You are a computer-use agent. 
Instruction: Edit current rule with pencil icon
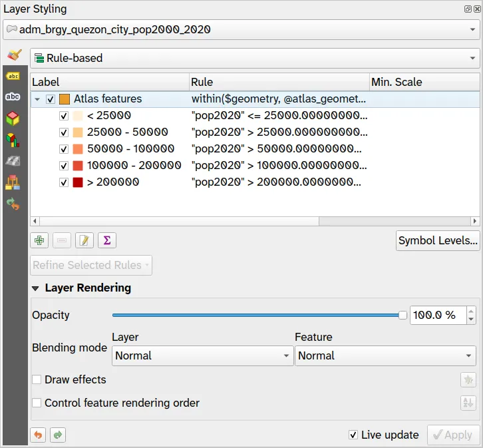pyautogui.click(x=84, y=240)
